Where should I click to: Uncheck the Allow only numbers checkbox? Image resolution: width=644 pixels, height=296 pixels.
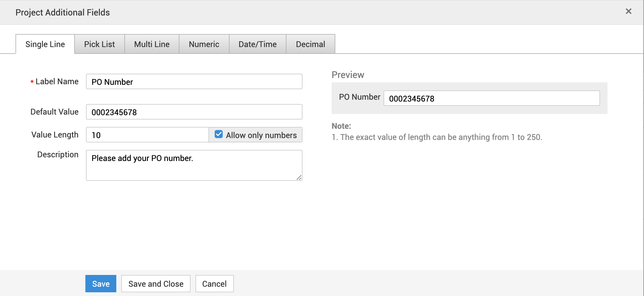(219, 134)
